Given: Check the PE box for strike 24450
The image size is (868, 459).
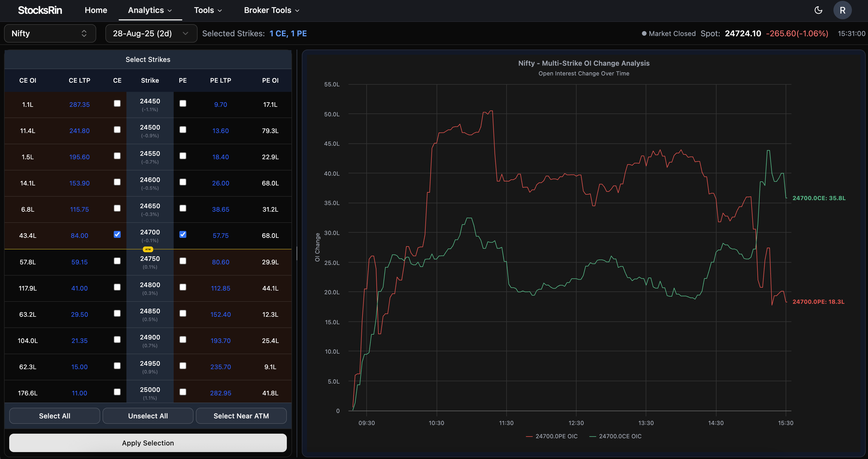Looking at the screenshot, I should pos(183,103).
